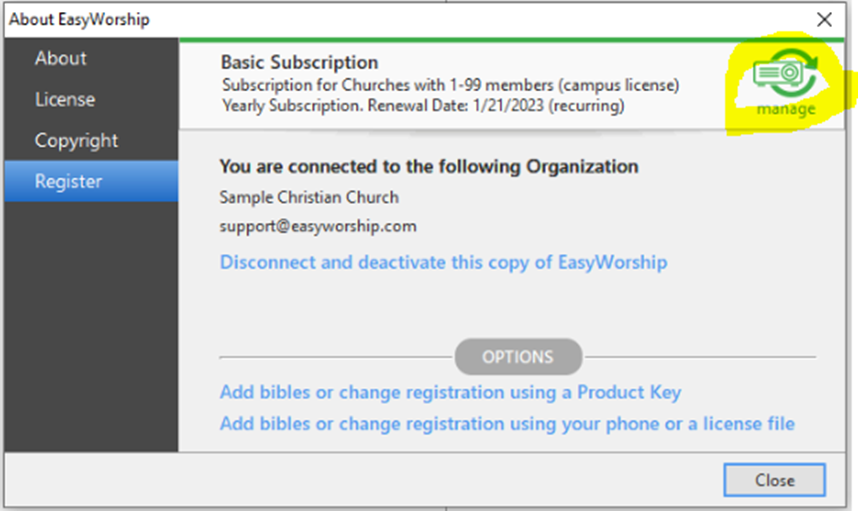Select the highlighted Register sidebar item
The image size is (858, 511).
click(91, 181)
